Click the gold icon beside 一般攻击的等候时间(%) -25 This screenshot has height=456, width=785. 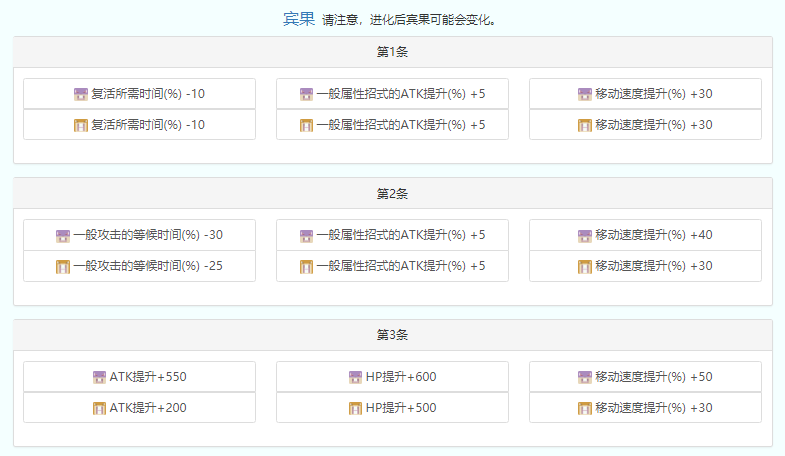pos(63,266)
